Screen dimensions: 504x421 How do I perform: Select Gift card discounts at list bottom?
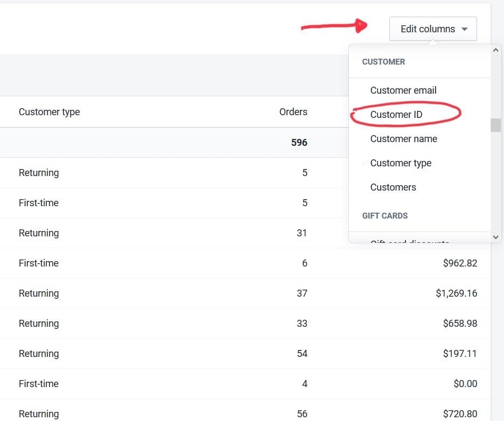tap(409, 242)
